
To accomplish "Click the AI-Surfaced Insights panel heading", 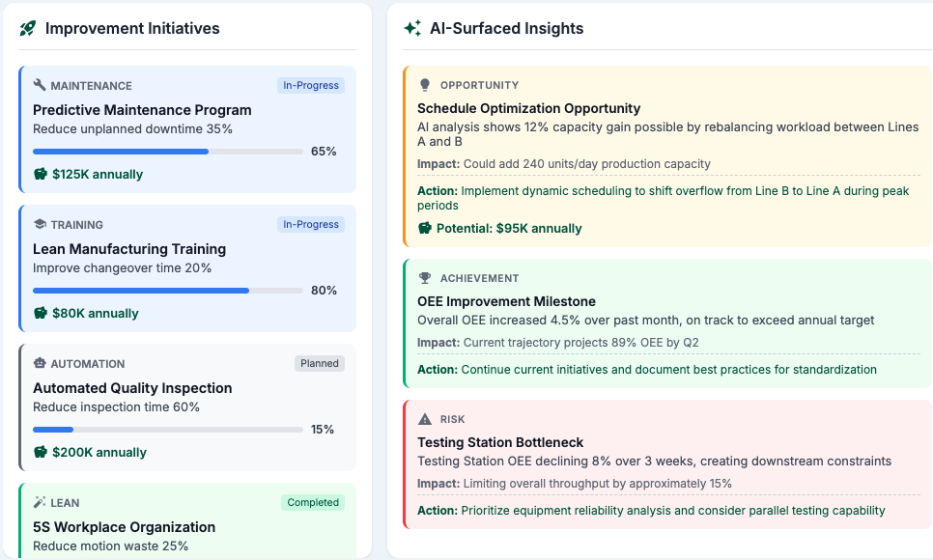I will click(506, 28).
